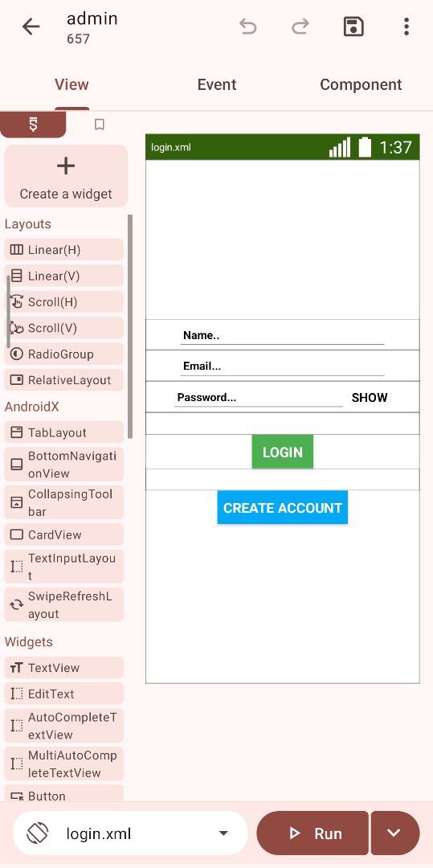Image resolution: width=433 pixels, height=868 pixels.
Task: Toggle SHOW next to the Password field
Action: (370, 398)
